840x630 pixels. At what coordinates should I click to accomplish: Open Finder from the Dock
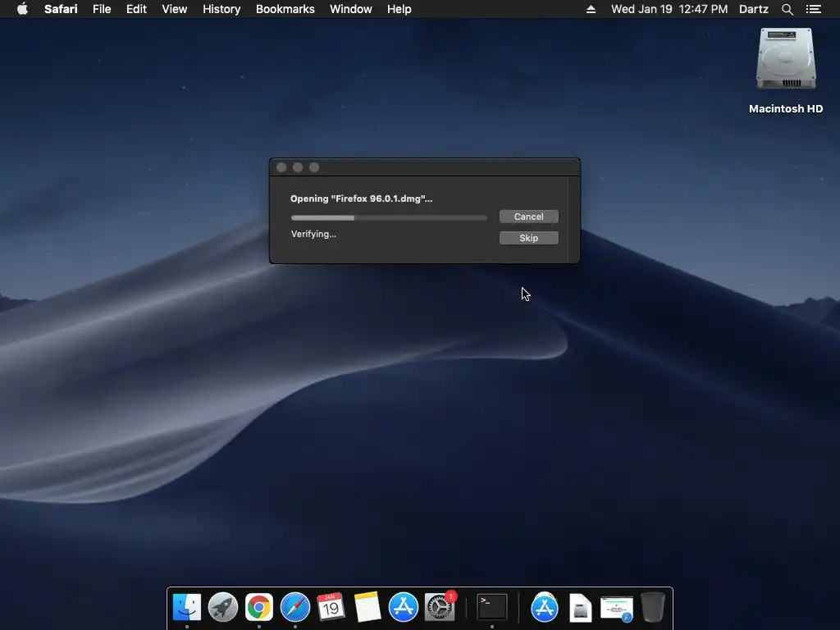pos(187,608)
